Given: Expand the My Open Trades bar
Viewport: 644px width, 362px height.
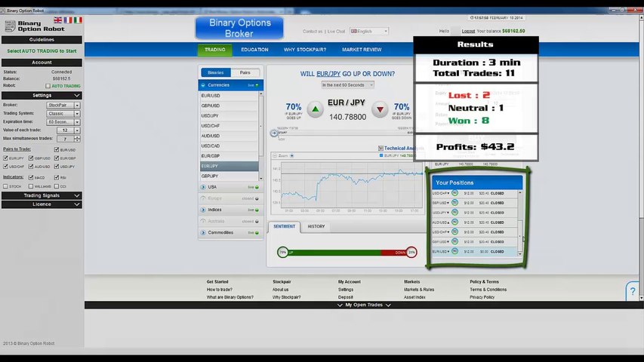Looking at the screenshot, I should tap(364, 305).
